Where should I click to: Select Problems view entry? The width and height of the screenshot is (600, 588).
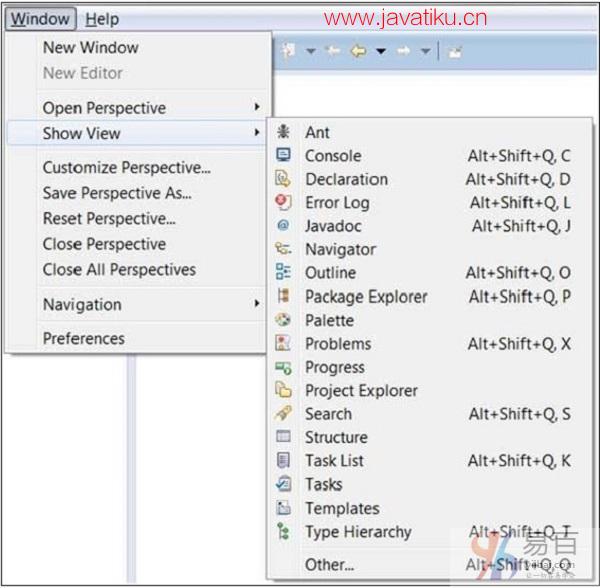pyautogui.click(x=429, y=344)
